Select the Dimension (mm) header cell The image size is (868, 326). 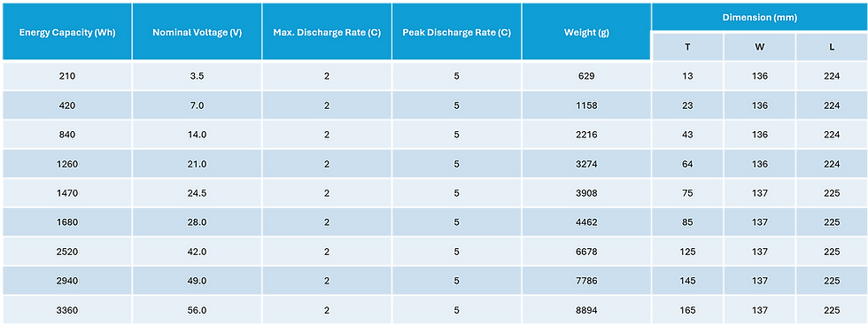point(760,17)
